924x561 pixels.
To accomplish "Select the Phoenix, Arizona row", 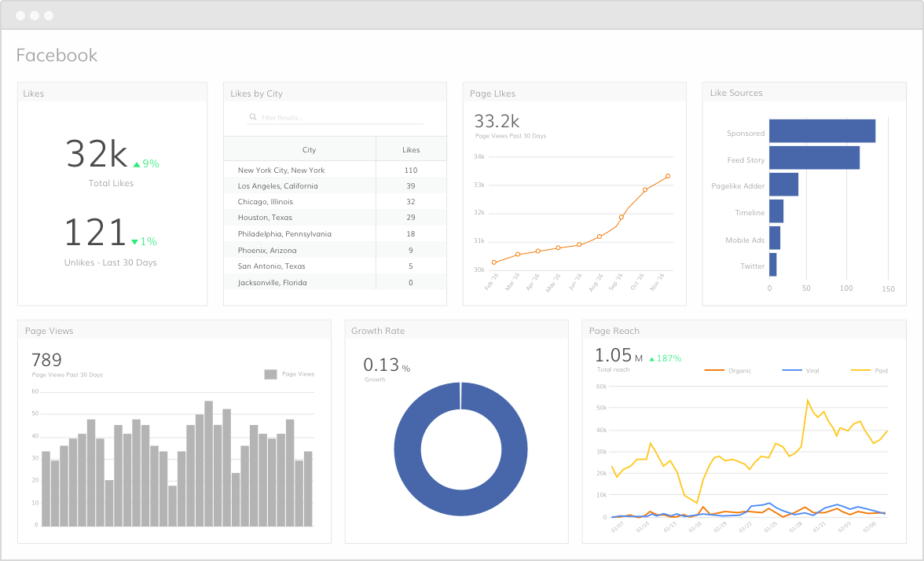I will [335, 250].
